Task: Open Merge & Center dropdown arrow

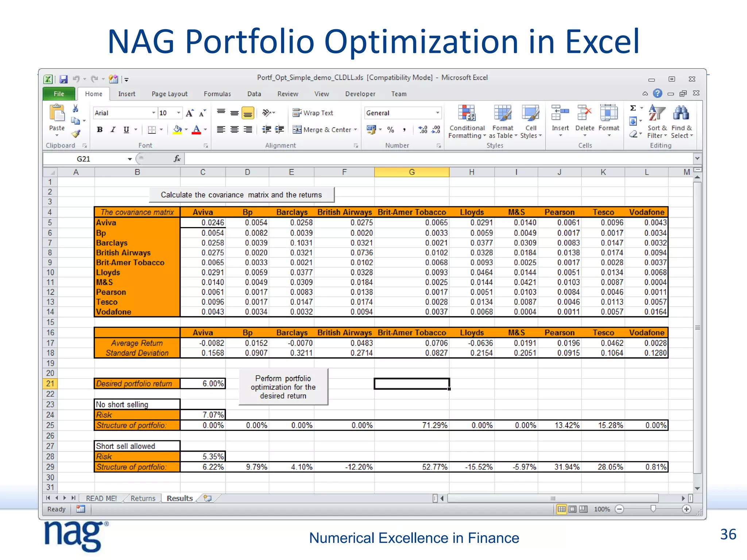Action: click(356, 130)
